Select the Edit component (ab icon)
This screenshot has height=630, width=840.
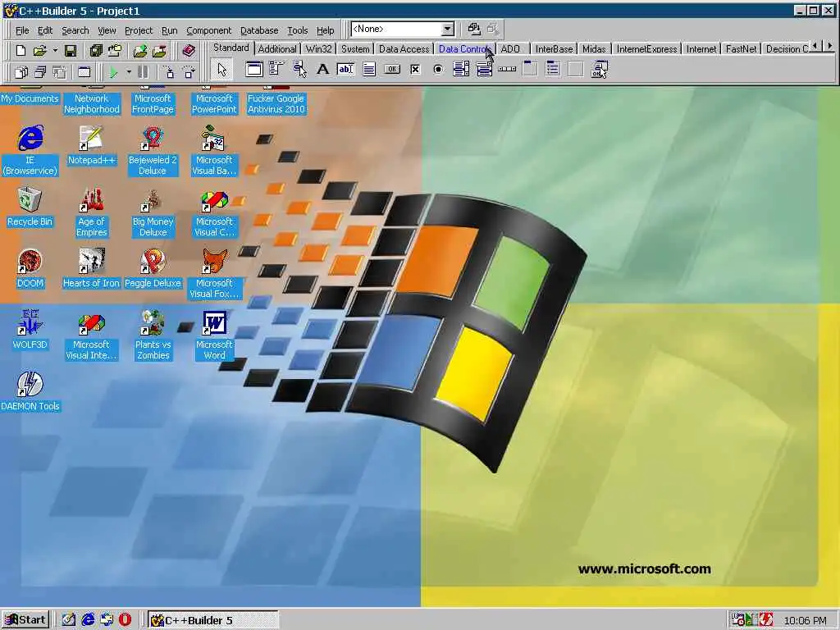click(345, 69)
